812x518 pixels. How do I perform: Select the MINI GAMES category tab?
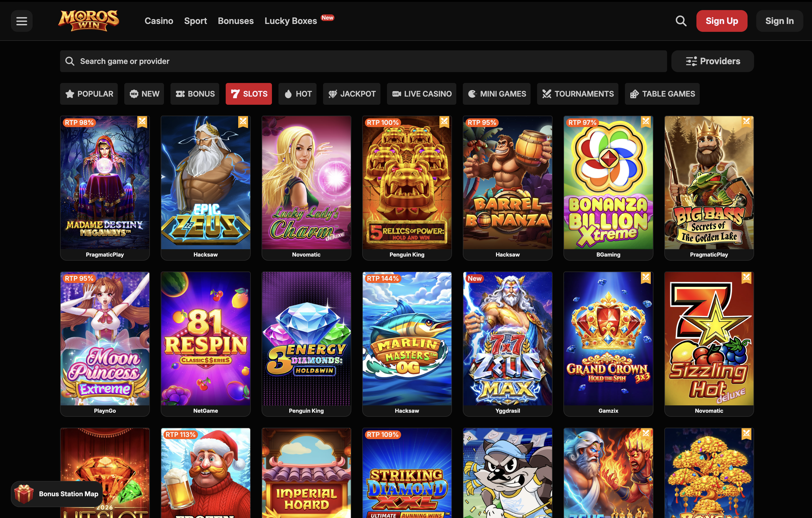(x=497, y=94)
